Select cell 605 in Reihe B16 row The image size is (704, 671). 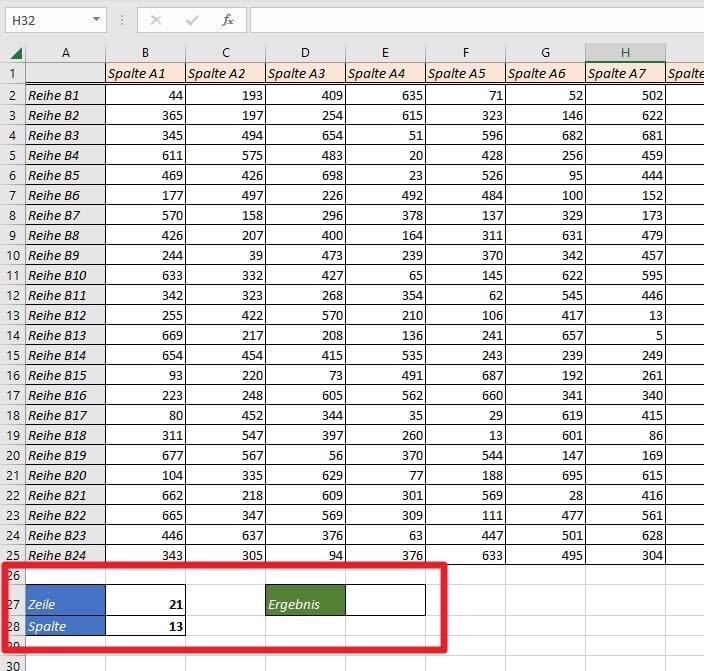[305, 396]
